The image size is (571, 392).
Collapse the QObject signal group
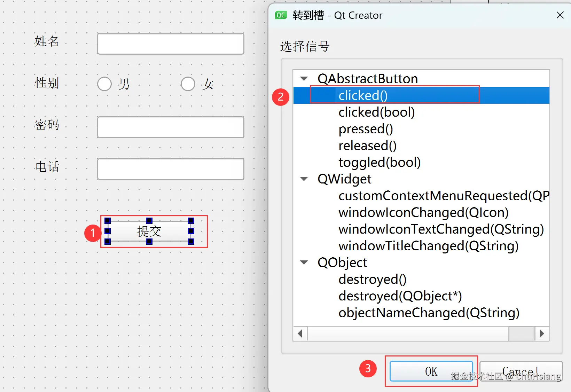tap(304, 262)
